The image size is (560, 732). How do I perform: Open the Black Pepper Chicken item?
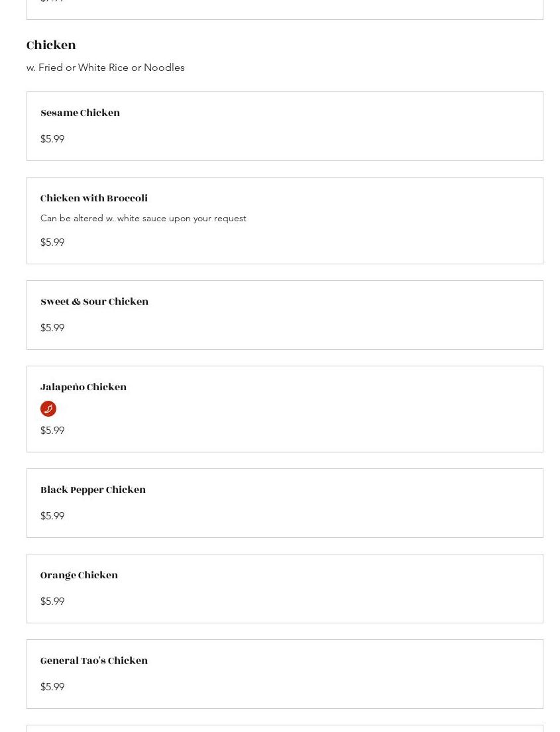[x=93, y=490]
